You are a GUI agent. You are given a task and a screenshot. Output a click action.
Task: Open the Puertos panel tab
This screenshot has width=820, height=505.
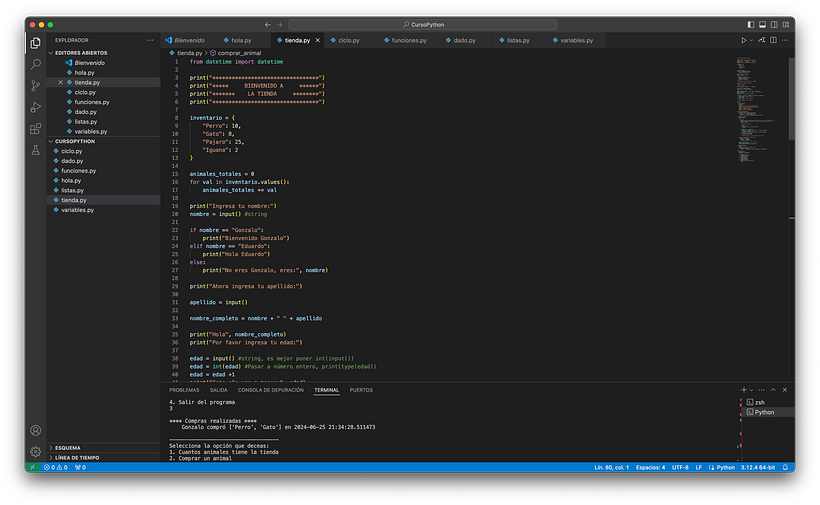point(361,390)
